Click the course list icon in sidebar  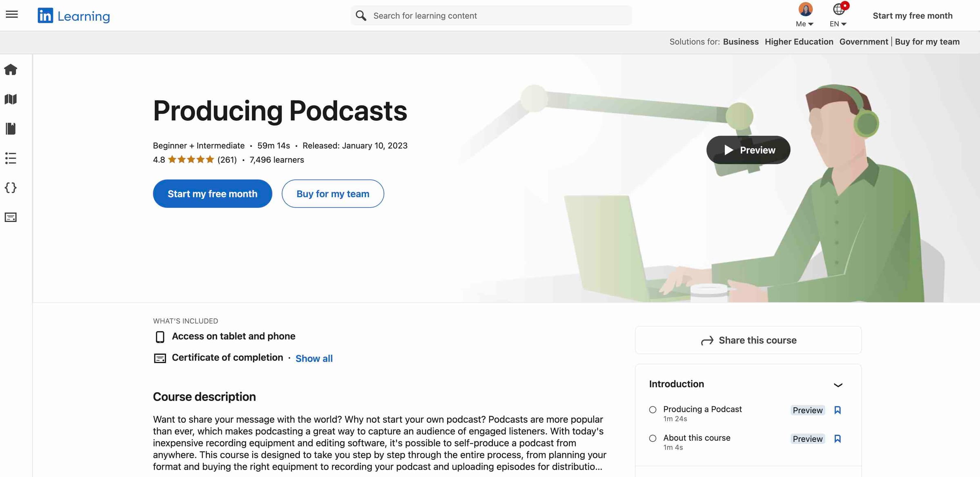11,159
